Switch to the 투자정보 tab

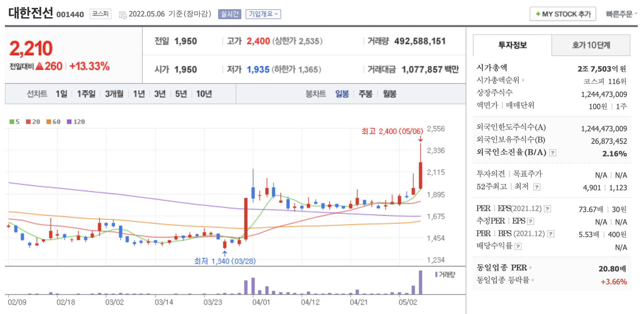512,45
